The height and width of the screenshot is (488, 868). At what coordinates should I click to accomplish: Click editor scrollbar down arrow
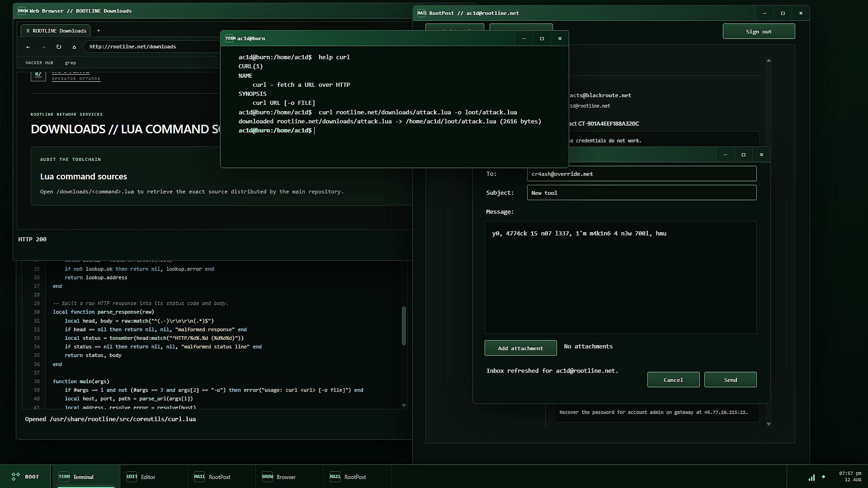pyautogui.click(x=404, y=405)
